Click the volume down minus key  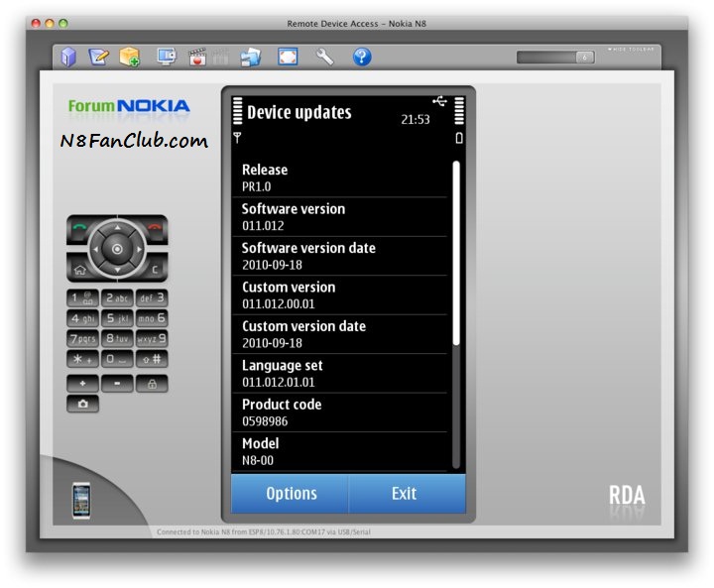coord(117,384)
